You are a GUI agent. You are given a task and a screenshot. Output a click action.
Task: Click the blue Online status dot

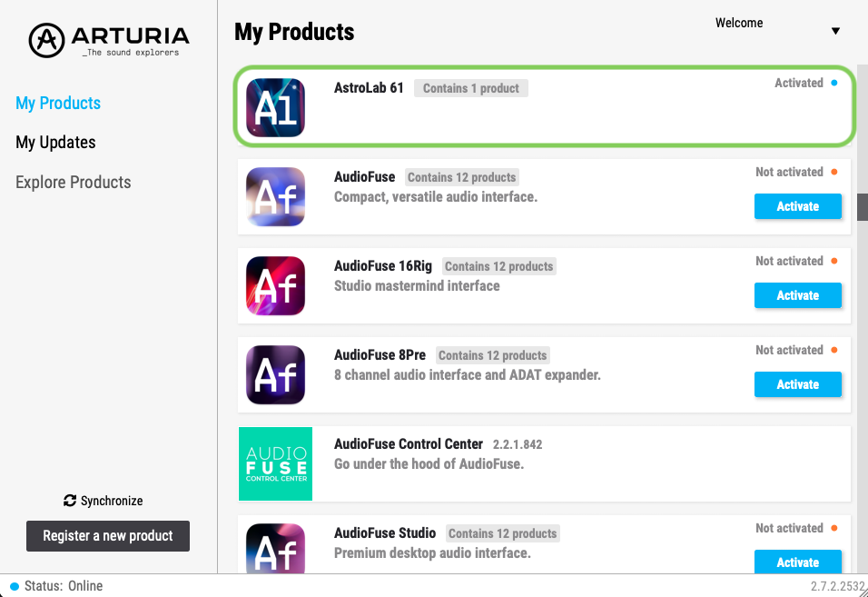pyautogui.click(x=15, y=586)
